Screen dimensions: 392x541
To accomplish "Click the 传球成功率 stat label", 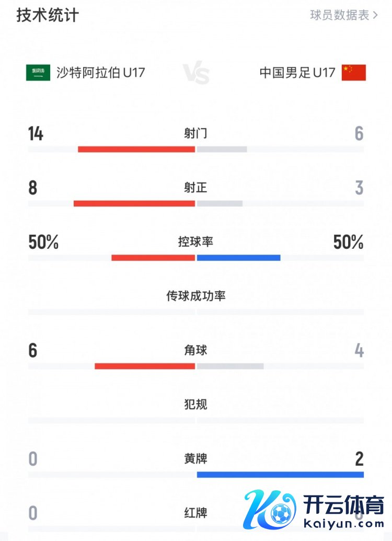I will coord(196,296).
